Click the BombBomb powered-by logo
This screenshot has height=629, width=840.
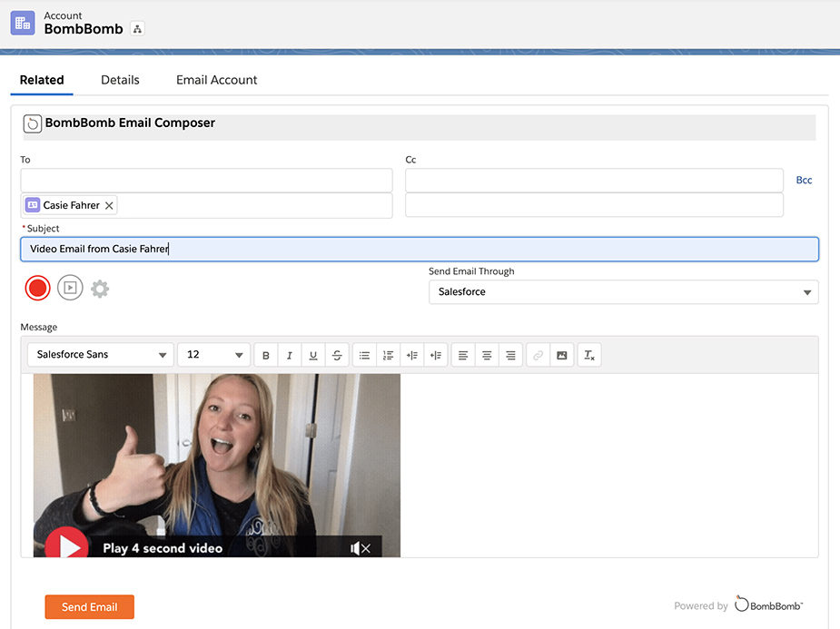769,604
